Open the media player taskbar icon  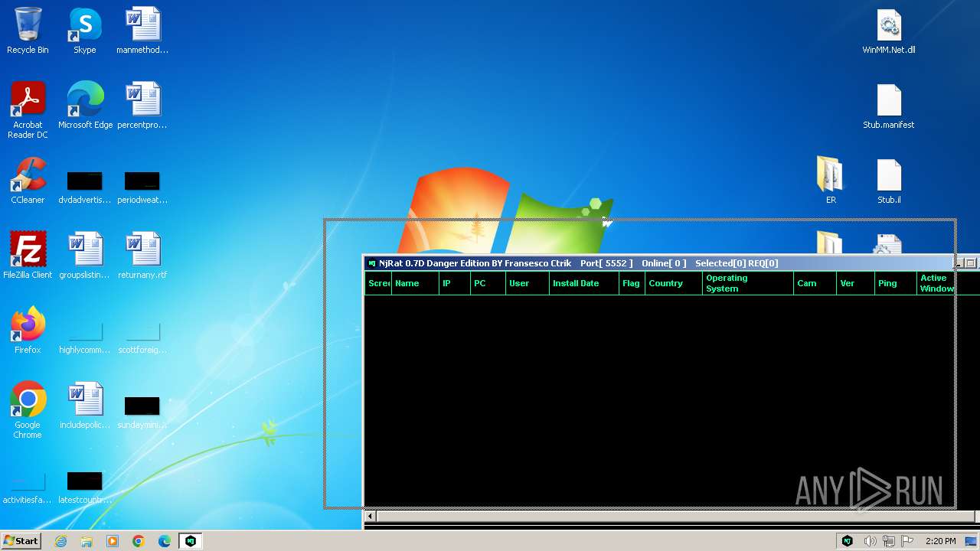point(113,541)
